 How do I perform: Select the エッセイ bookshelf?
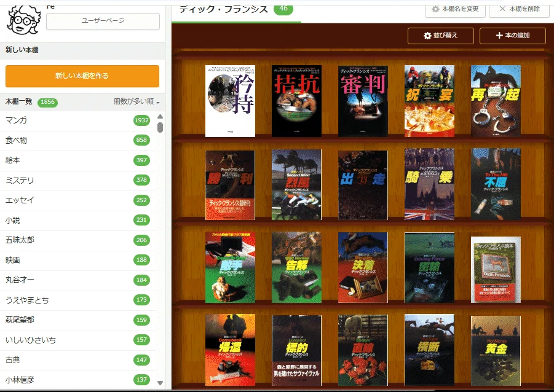pyautogui.click(x=77, y=200)
